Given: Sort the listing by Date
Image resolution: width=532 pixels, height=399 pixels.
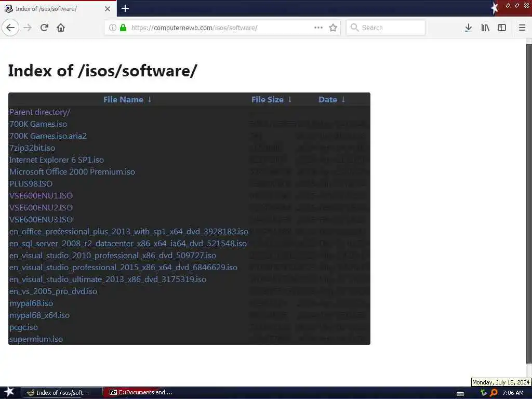Looking at the screenshot, I should (x=328, y=99).
